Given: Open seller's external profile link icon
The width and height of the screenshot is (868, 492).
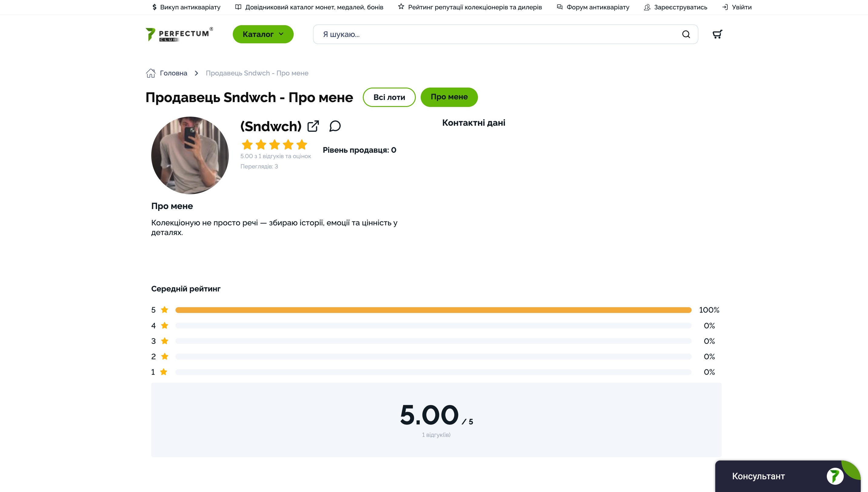Looking at the screenshot, I should pos(313,126).
